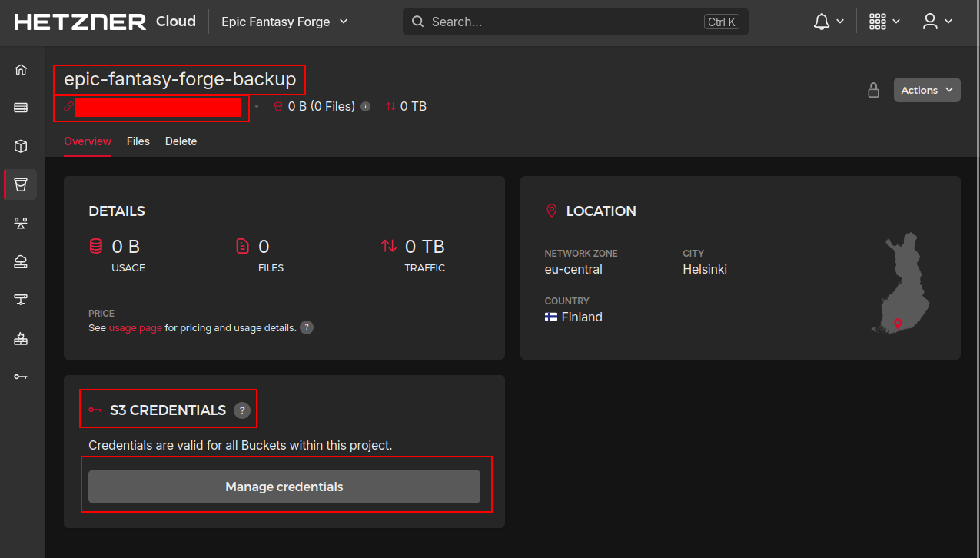Click the info icon beside 0 Files

(366, 107)
